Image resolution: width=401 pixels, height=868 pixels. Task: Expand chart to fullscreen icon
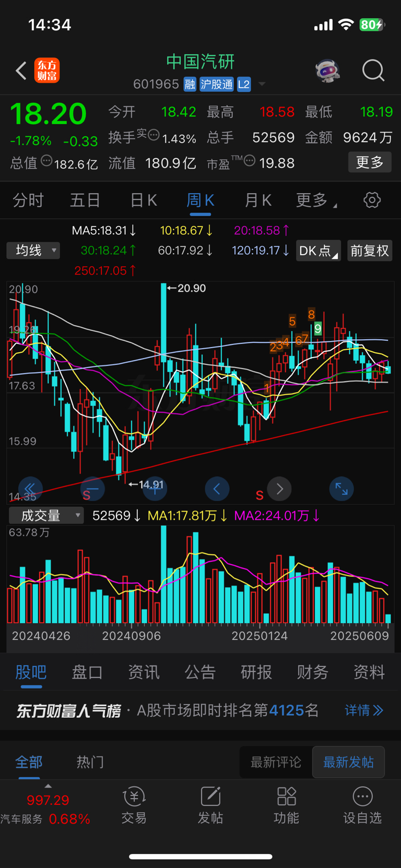(341, 489)
